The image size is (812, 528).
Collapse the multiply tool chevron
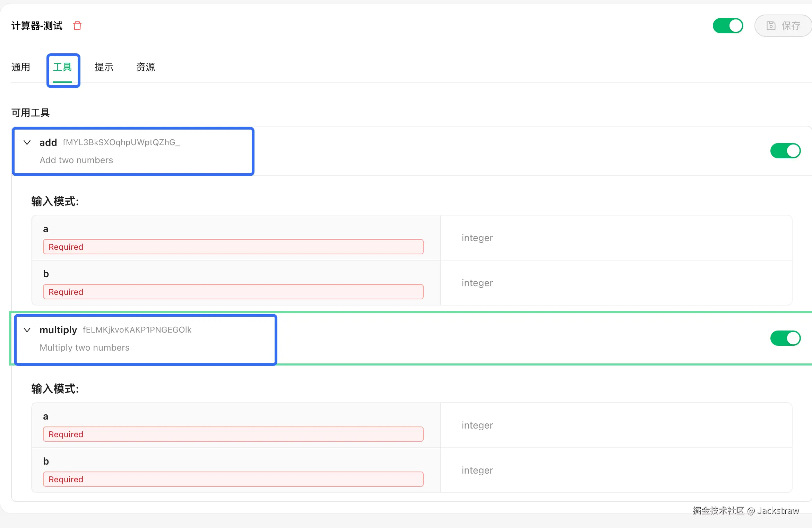27,330
